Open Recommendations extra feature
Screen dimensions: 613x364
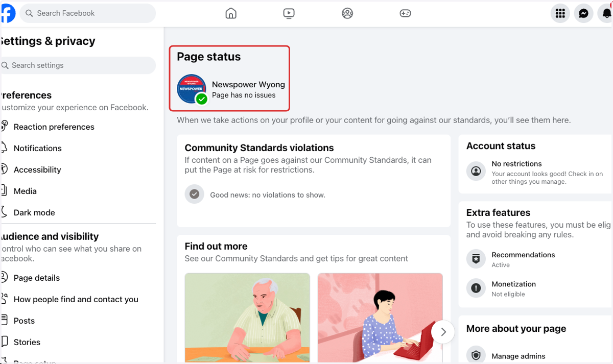539,259
